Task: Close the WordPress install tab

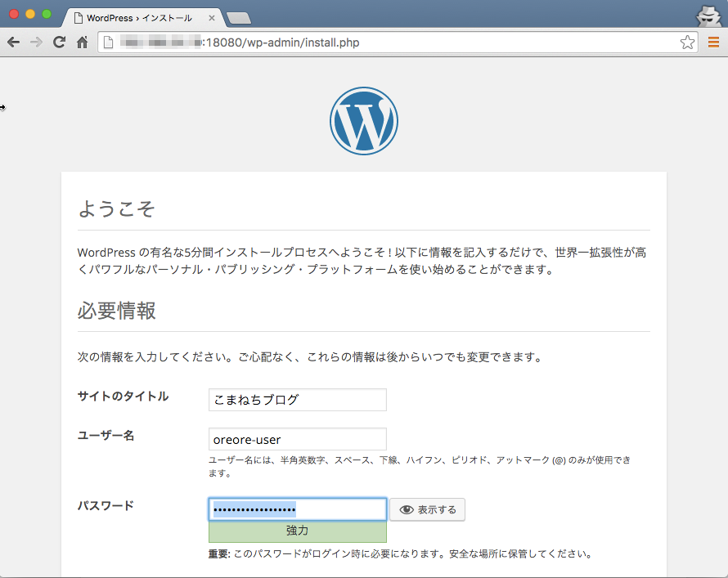Action: click(212, 18)
